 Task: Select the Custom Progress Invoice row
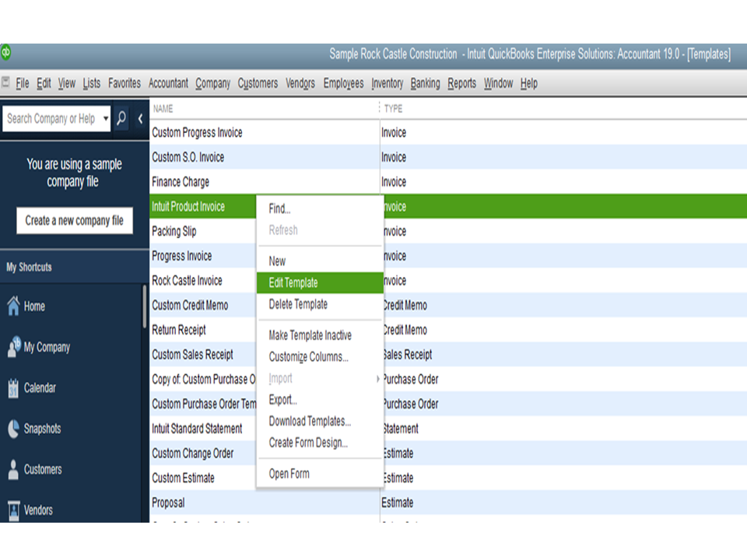click(x=448, y=132)
